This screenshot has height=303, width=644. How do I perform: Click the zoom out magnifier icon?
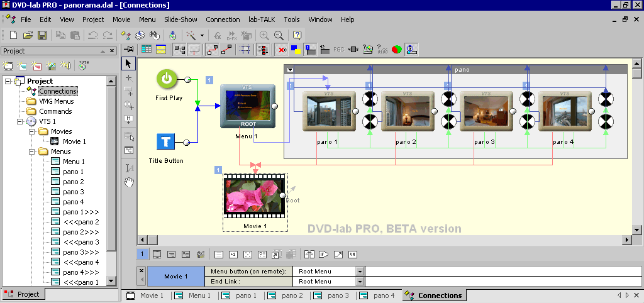(x=279, y=35)
